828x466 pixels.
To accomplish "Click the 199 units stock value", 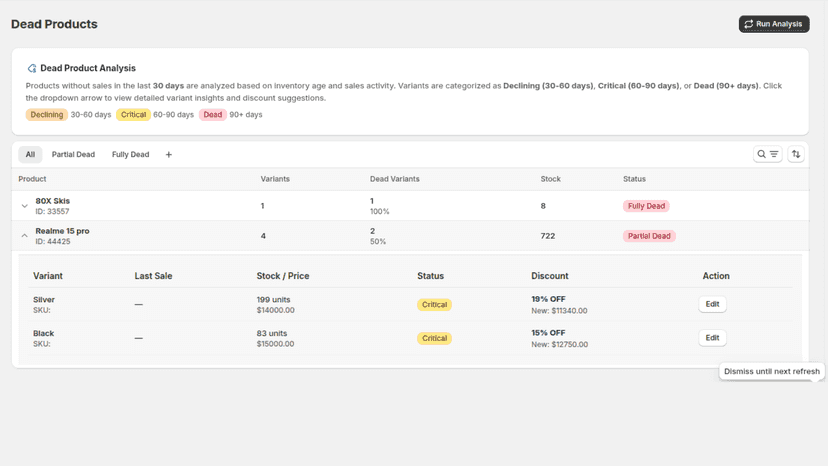I will pyautogui.click(x=274, y=300).
